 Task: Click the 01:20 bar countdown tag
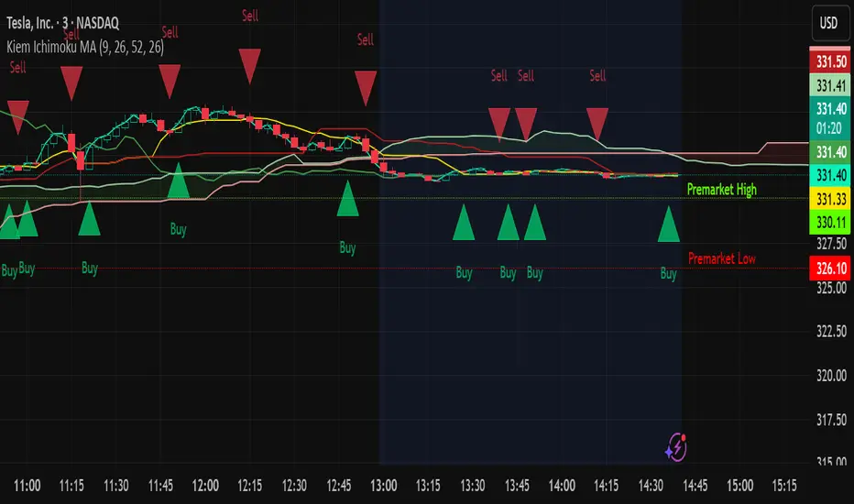pyautogui.click(x=829, y=128)
